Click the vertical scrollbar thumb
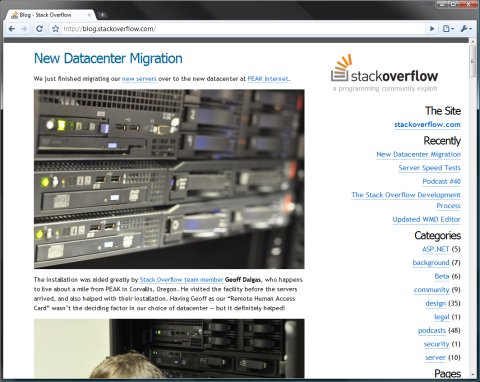 pyautogui.click(x=472, y=61)
